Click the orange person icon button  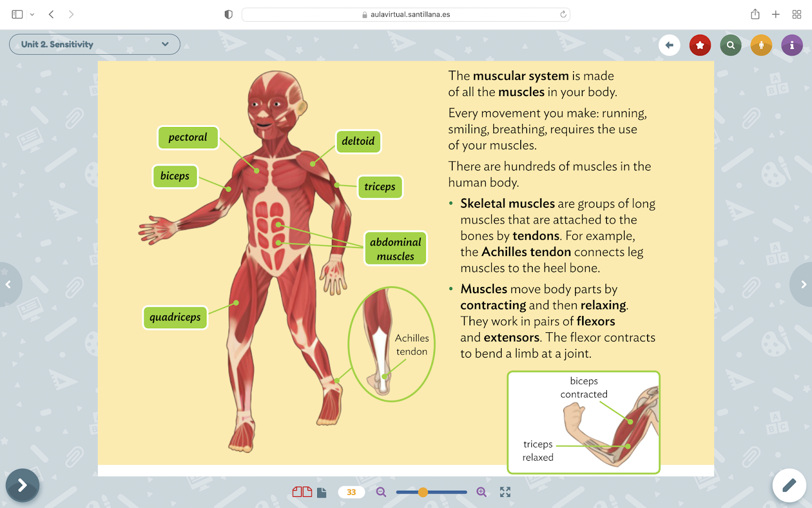click(761, 45)
